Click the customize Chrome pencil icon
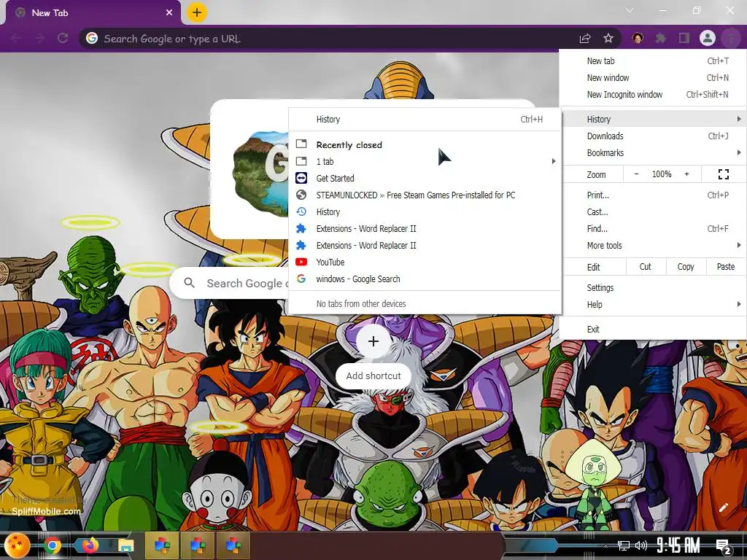Image resolution: width=747 pixels, height=560 pixels. 723,507
